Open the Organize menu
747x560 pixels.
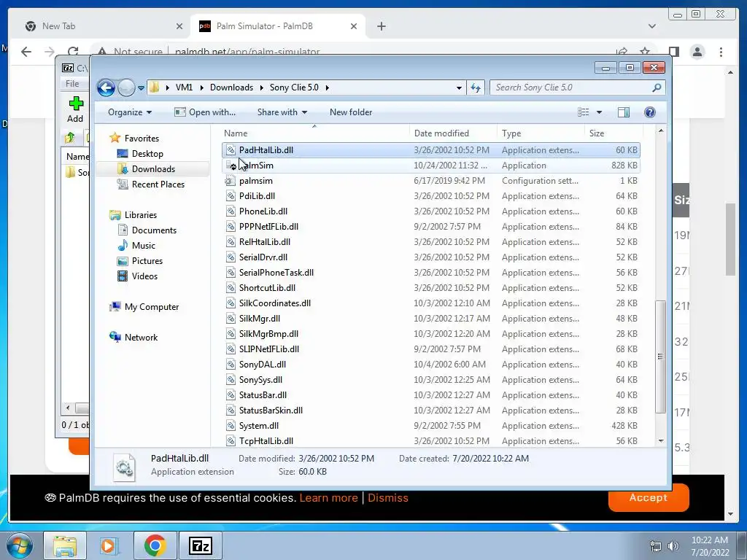(130, 112)
